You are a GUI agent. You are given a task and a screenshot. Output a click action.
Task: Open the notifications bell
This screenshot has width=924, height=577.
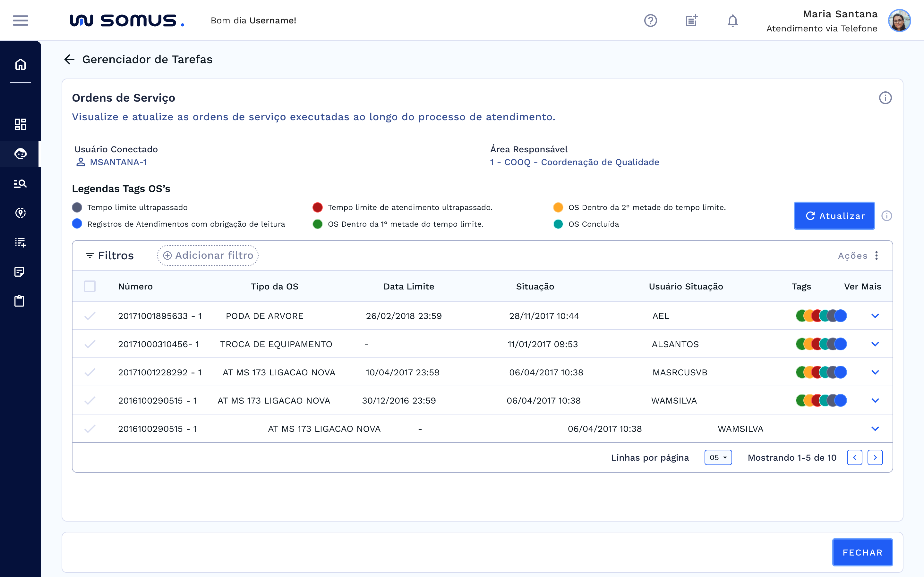[732, 20]
